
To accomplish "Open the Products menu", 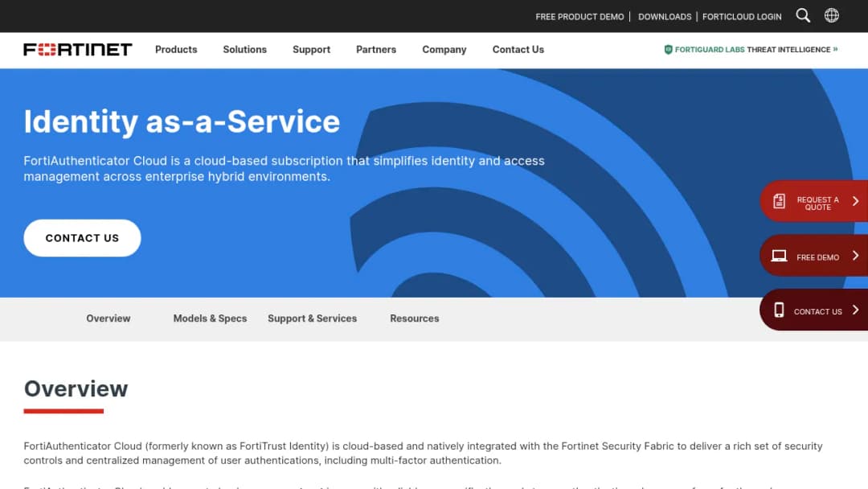I will 176,49.
